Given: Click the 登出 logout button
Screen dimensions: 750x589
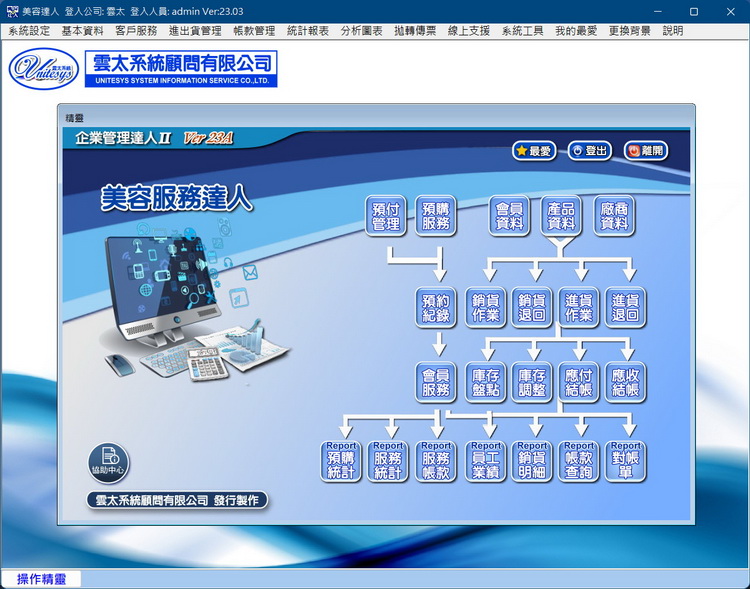Looking at the screenshot, I should pos(590,151).
